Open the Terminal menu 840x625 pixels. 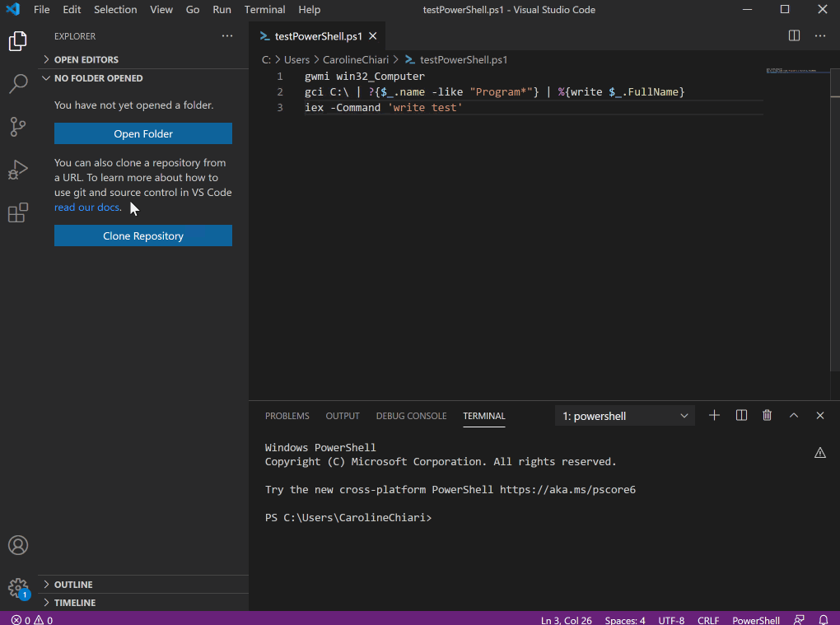[264, 10]
